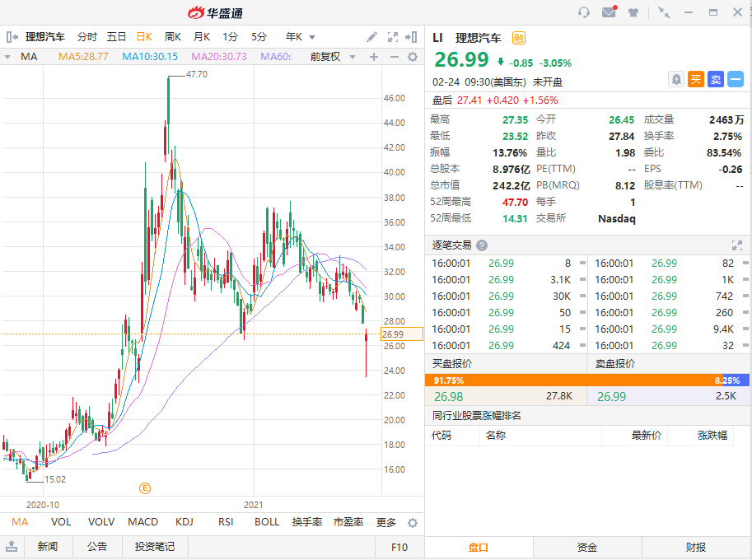
Task: Click the orange bid ratio bar 91.75%
Action: coord(573,380)
